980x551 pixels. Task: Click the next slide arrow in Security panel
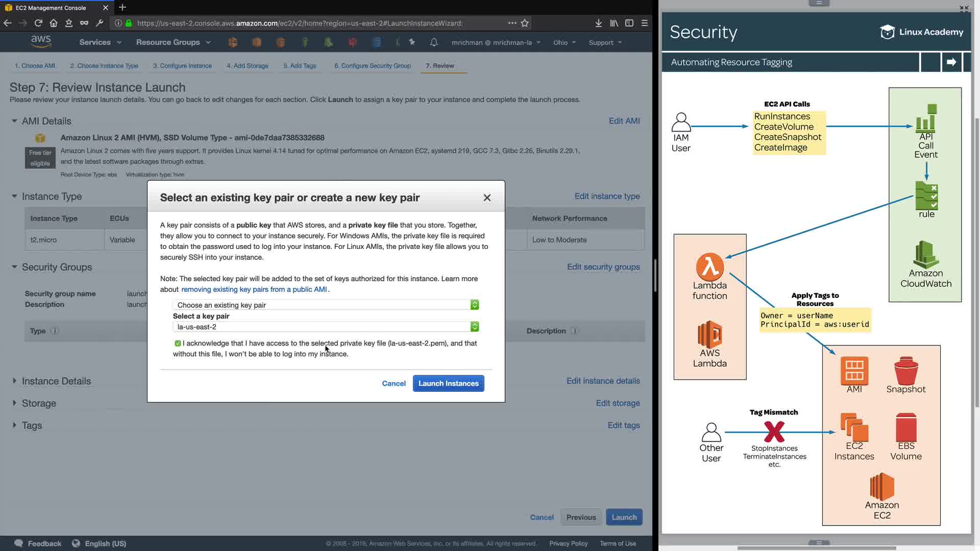coord(951,62)
